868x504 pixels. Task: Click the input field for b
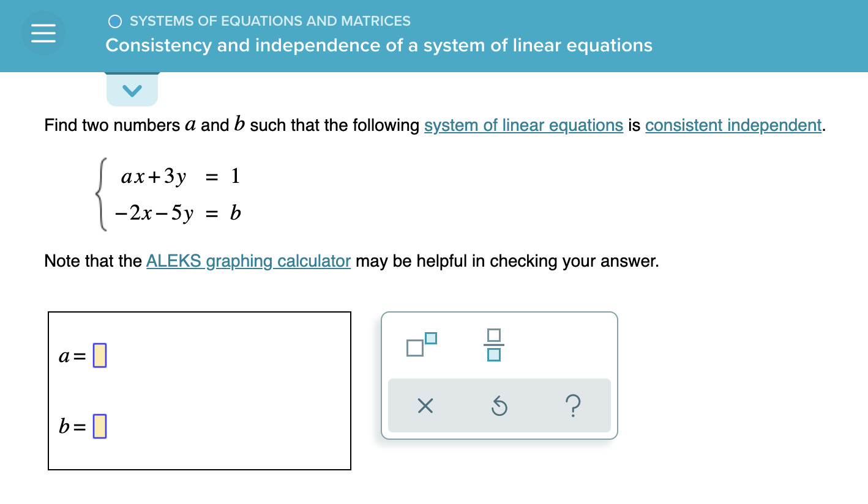(x=99, y=426)
